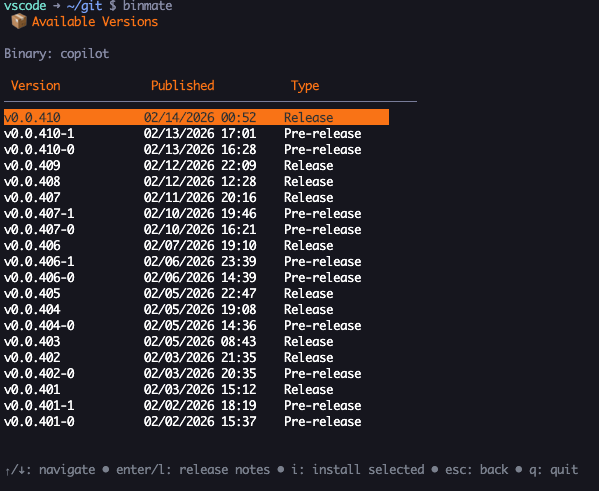The height and width of the screenshot is (491, 599).
Task: Click the binmate command in the prompt
Action: (147, 6)
